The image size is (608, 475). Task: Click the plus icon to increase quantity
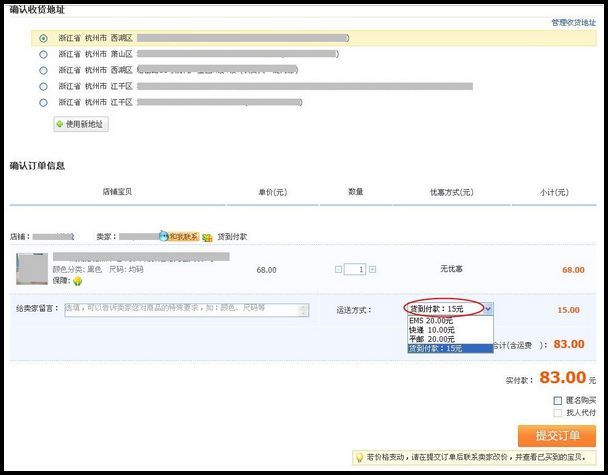372,269
